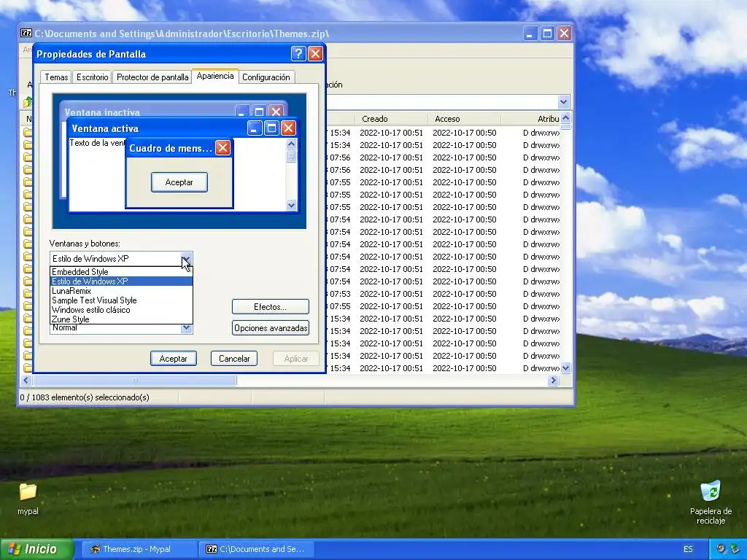Open the font size dropdown showing Normal

(x=186, y=327)
